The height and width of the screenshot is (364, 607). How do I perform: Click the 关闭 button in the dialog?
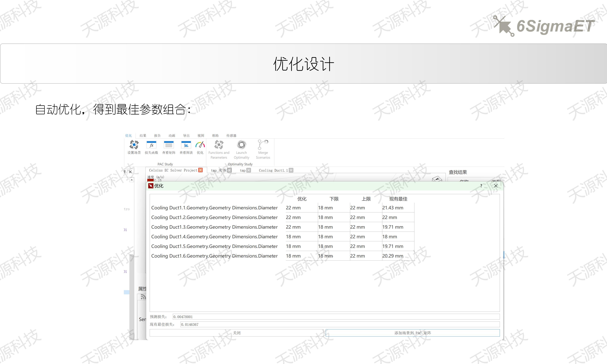(x=237, y=333)
